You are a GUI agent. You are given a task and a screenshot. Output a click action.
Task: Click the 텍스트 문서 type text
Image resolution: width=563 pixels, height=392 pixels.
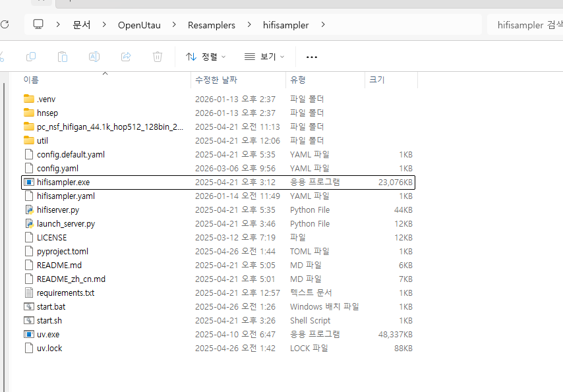(x=311, y=293)
